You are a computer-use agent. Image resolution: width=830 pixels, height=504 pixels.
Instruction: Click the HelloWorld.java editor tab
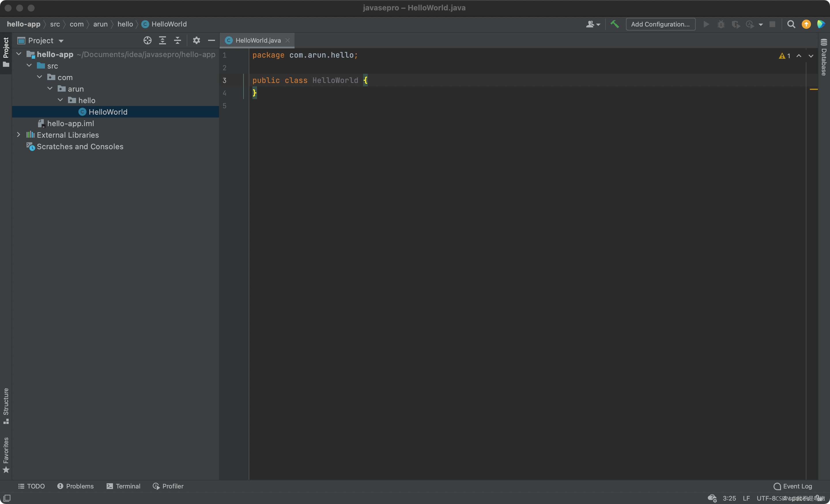pyautogui.click(x=259, y=40)
